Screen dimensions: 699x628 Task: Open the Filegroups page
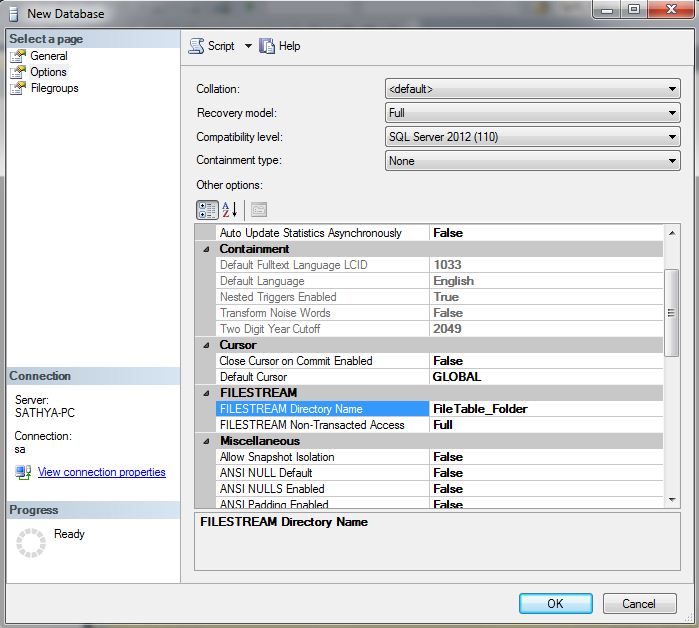click(x=54, y=88)
